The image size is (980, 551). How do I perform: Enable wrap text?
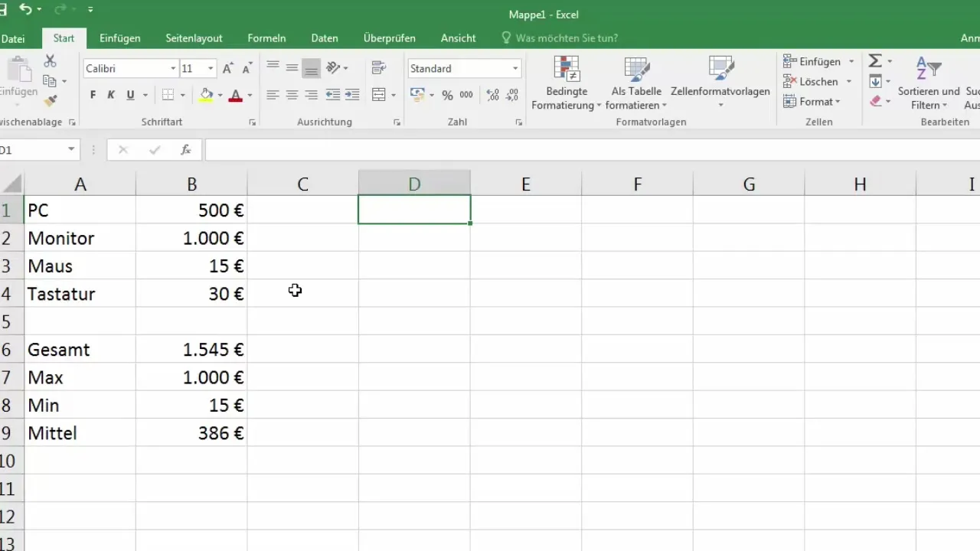378,68
